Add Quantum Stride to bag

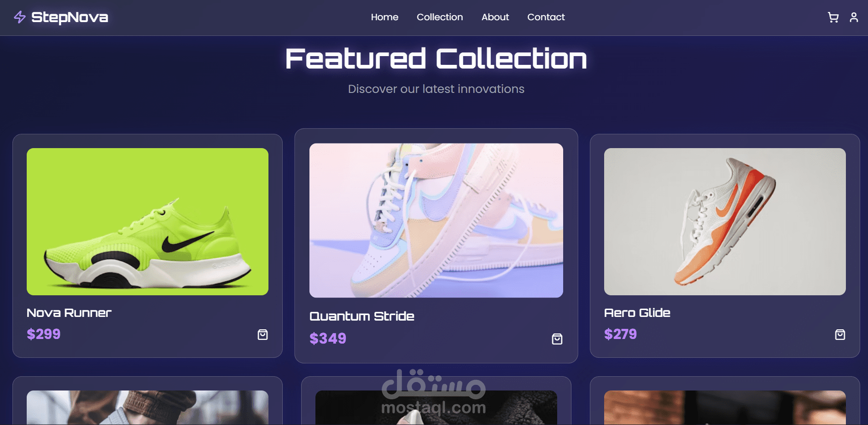pos(557,339)
